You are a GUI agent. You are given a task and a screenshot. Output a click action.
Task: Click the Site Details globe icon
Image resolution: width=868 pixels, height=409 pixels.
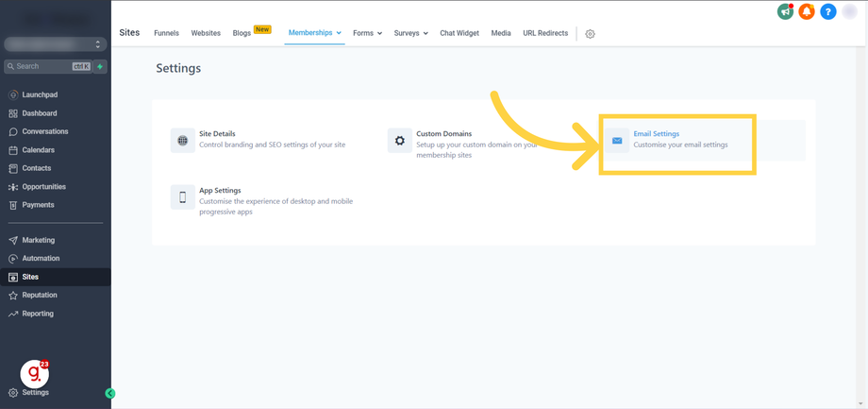[x=183, y=141]
